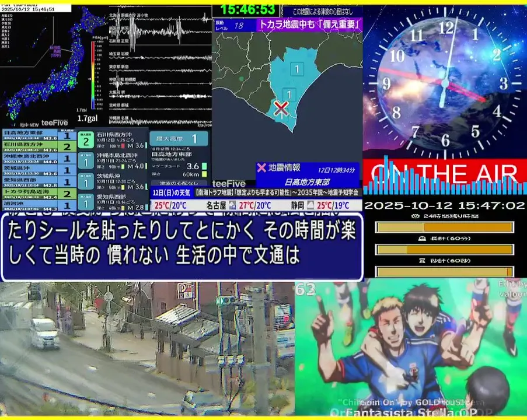This screenshot has width=527, height=420.
Task: Click the green square beside magnitude 3.6
Action: 204,166
